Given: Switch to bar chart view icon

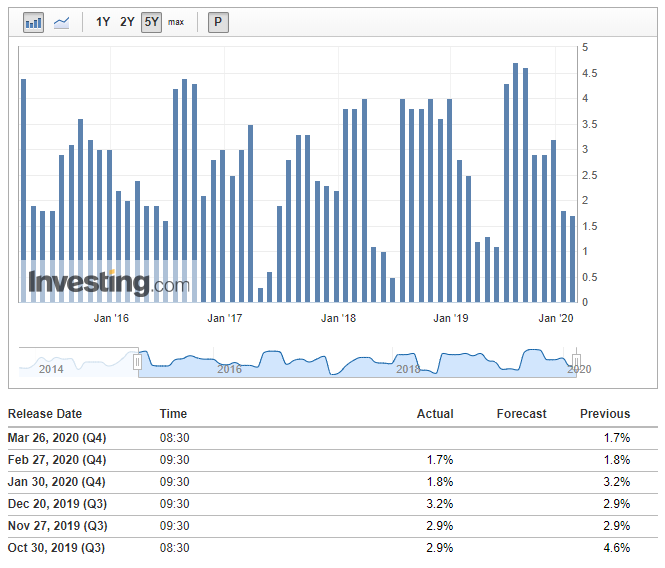Looking at the screenshot, I should point(34,22).
